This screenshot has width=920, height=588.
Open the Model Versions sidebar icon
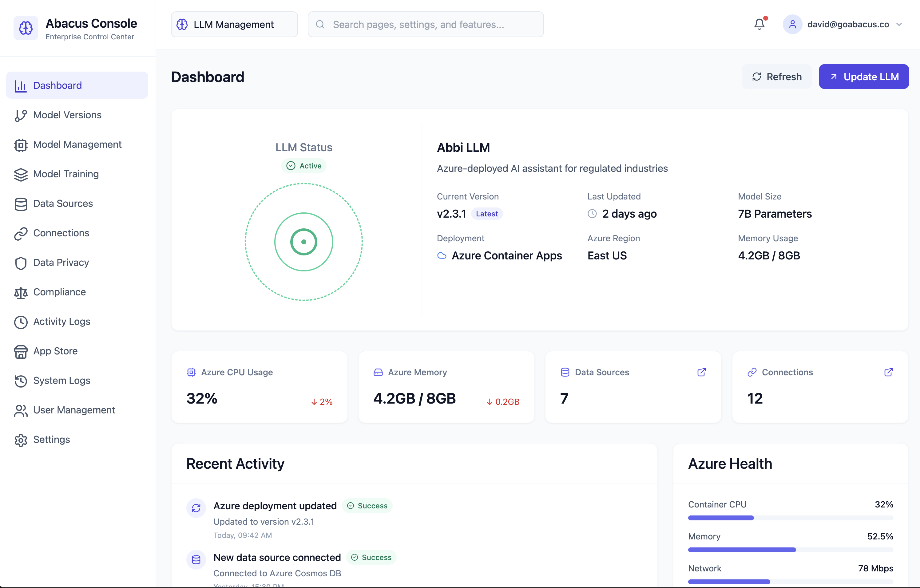pos(21,115)
